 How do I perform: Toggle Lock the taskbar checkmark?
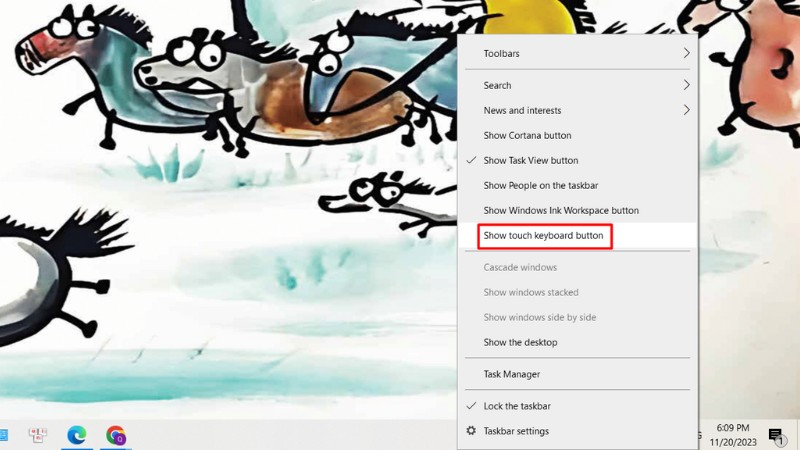[x=578, y=406]
